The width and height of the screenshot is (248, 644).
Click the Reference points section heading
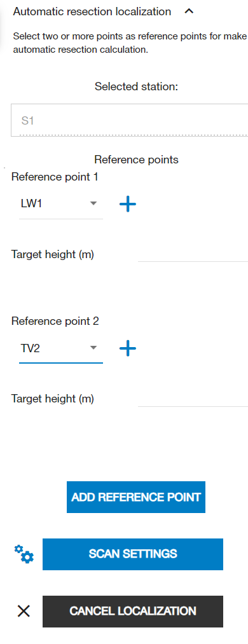pos(136,160)
